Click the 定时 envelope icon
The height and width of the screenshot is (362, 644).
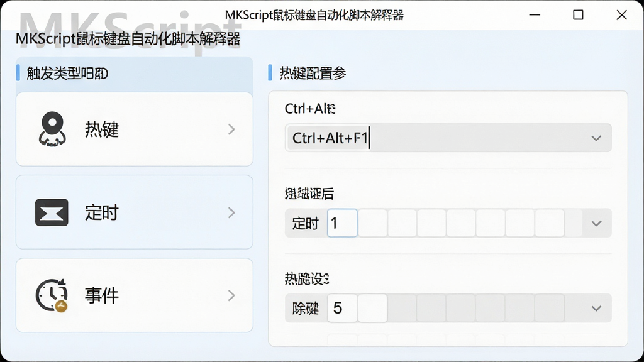(52, 212)
